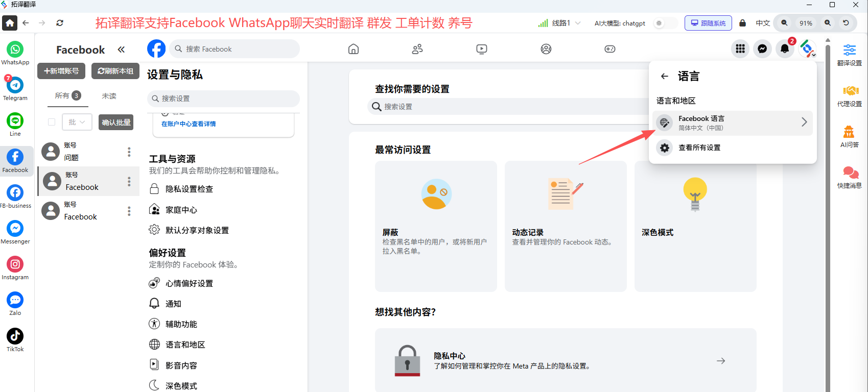Viewport: 868px width, 392px height.
Task: Open the Facebook Video tab
Action: point(482,49)
